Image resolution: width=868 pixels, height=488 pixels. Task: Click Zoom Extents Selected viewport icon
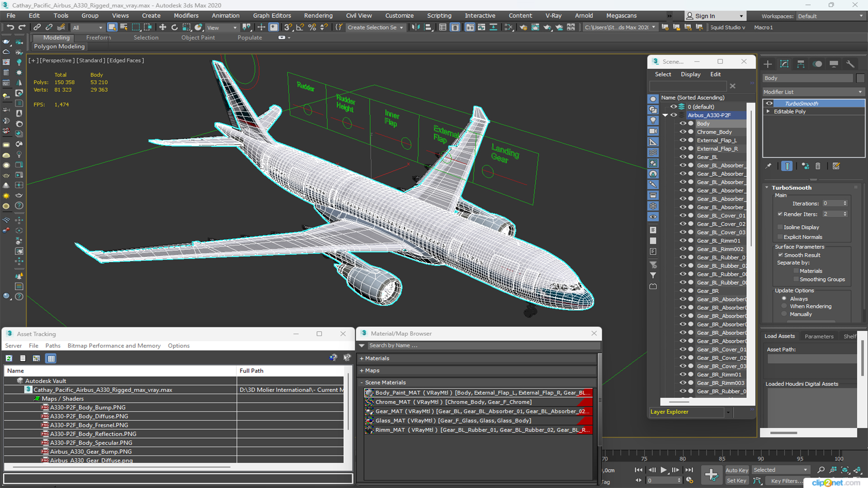pos(844,470)
